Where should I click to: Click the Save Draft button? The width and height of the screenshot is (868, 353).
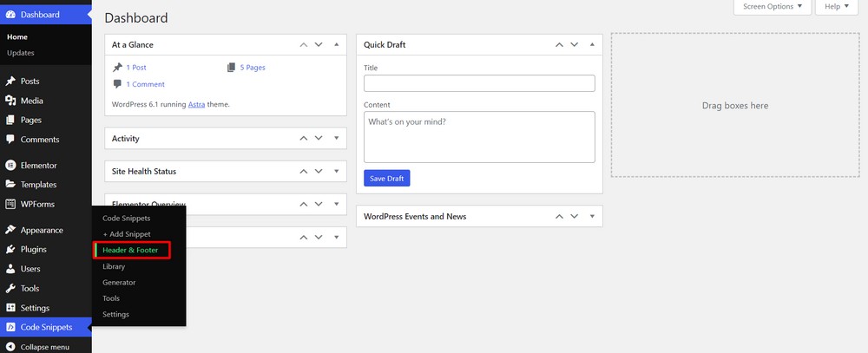387,178
